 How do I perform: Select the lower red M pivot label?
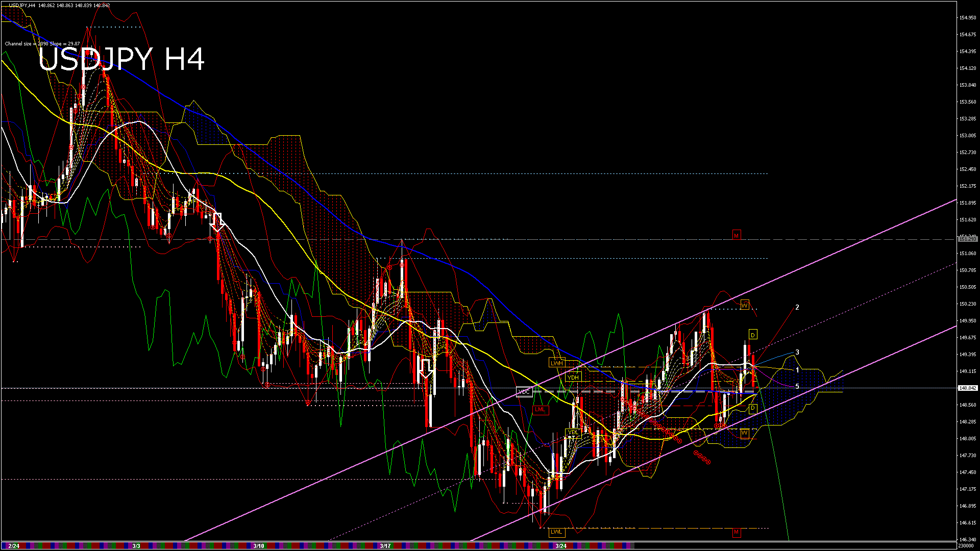click(x=736, y=532)
